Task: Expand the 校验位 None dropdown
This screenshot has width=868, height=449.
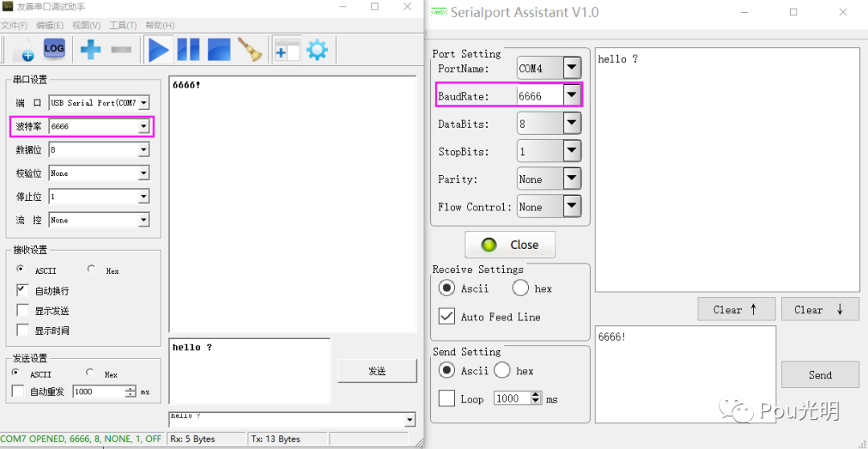Action: point(143,173)
